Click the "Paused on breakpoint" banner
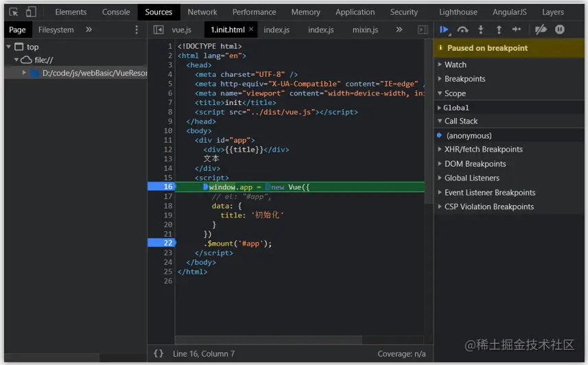Viewport: 588px width, 365px height. tap(509, 48)
